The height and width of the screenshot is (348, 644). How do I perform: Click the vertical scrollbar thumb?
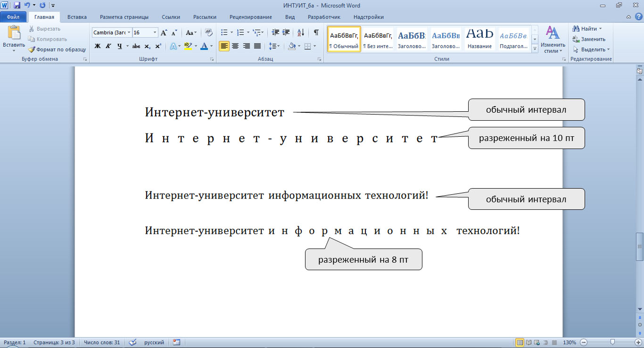pos(640,247)
